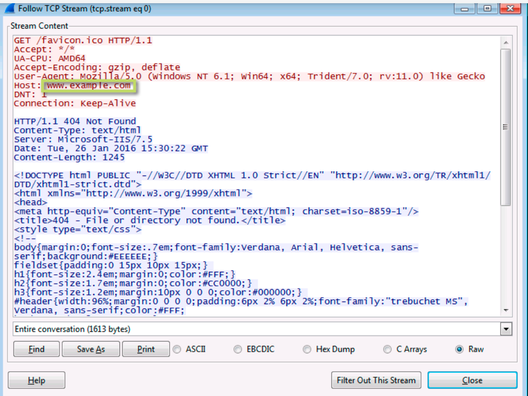Click the h1{font-size:2.4em line

point(125,274)
